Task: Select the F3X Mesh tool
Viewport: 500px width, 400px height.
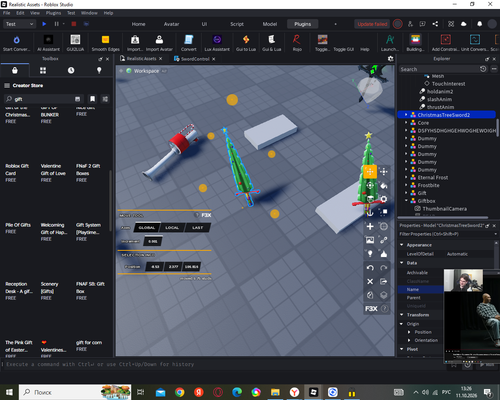Action: point(384,227)
